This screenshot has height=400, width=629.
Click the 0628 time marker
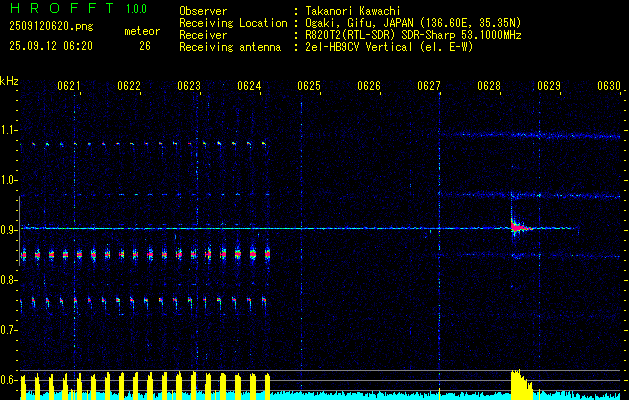click(x=489, y=85)
